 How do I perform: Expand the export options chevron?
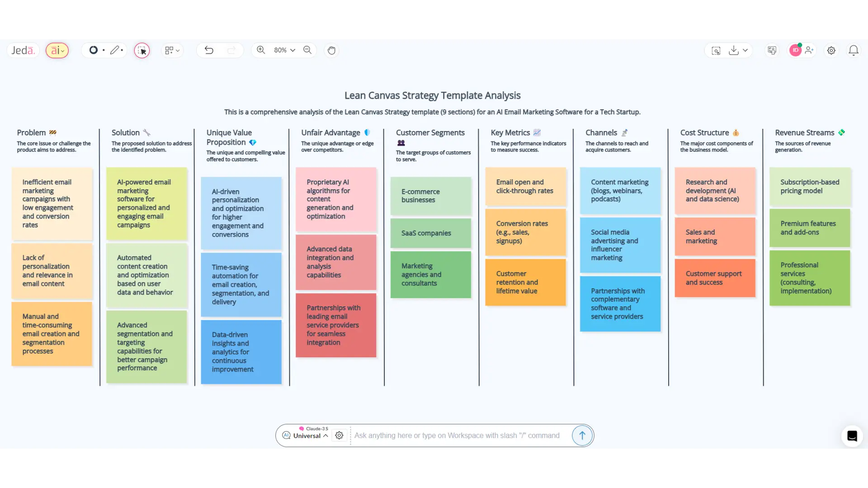pyautogui.click(x=745, y=50)
